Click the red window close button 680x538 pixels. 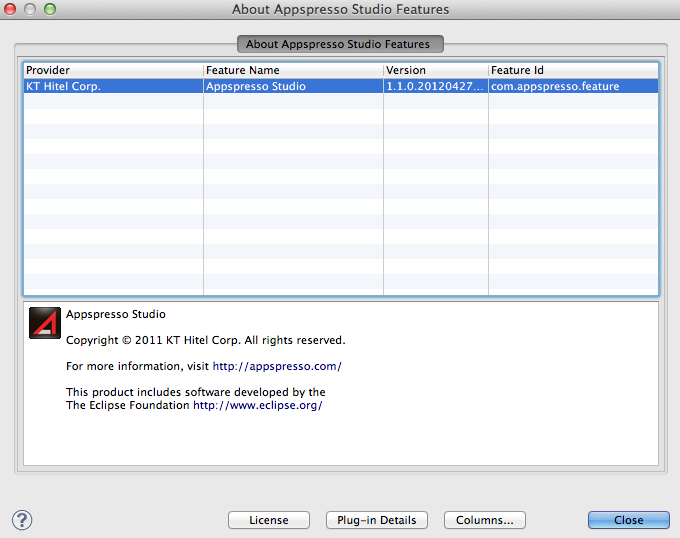[x=10, y=9]
